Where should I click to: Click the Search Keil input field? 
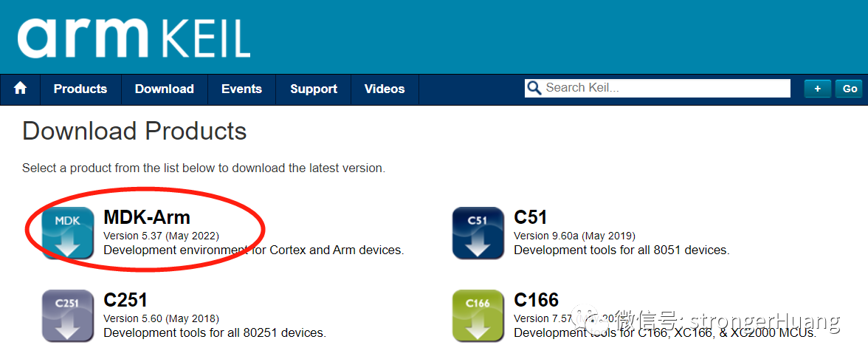pyautogui.click(x=658, y=88)
